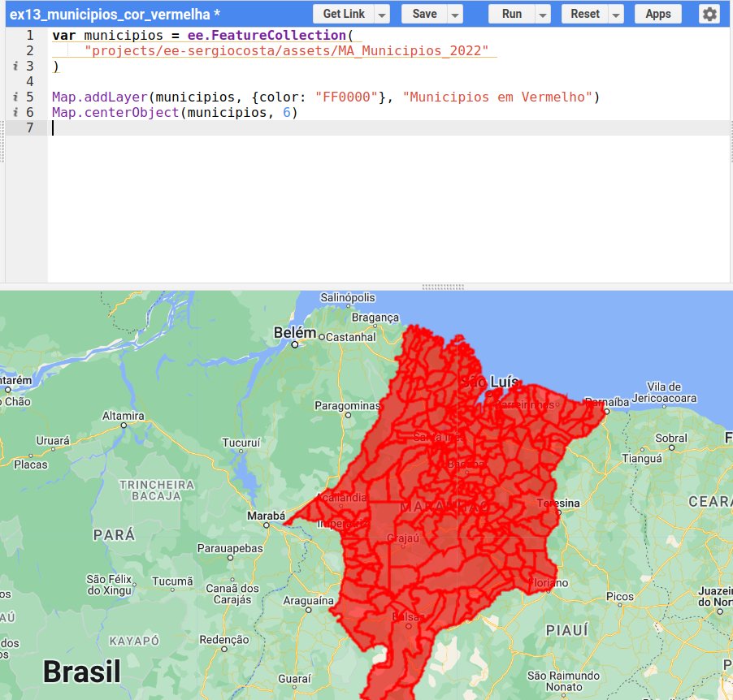Click São Luís label on map
The width and height of the screenshot is (733, 700).
point(490,382)
